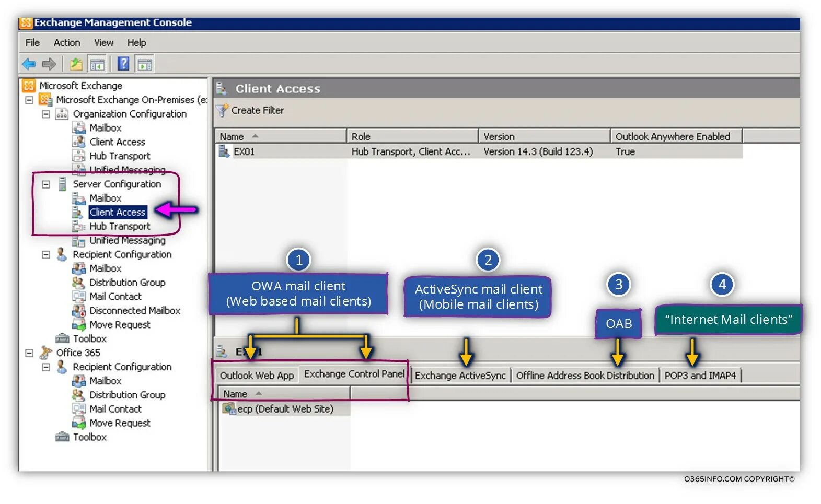The image size is (821, 504).
Task: Click the Forward arrow toolbar icon
Action: pyautogui.click(x=49, y=64)
